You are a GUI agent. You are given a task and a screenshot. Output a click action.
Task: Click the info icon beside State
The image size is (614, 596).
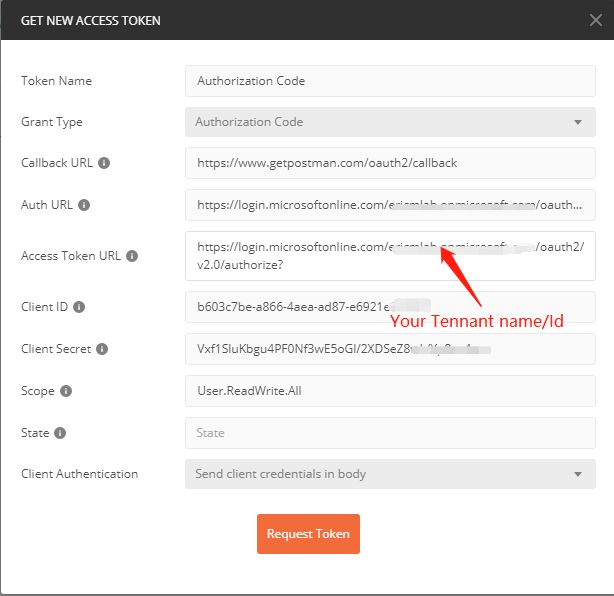(60, 433)
